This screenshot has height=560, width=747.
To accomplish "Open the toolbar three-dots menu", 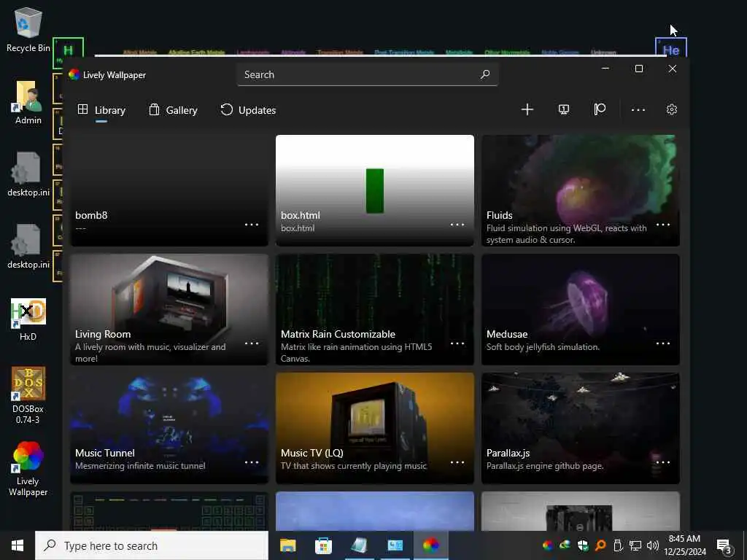I will [638, 109].
